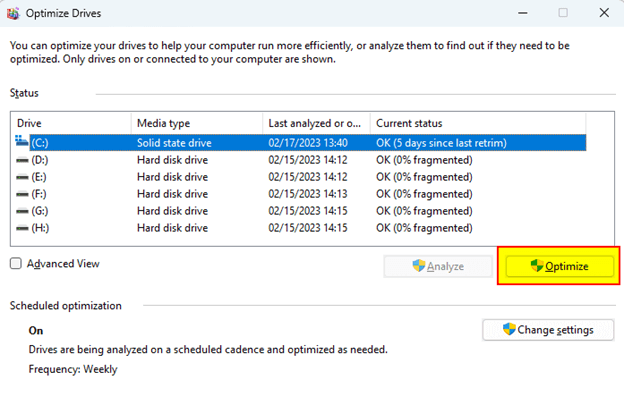Select the C: solid state drive icon
Viewport: 624px width, 405px height.
[23, 143]
